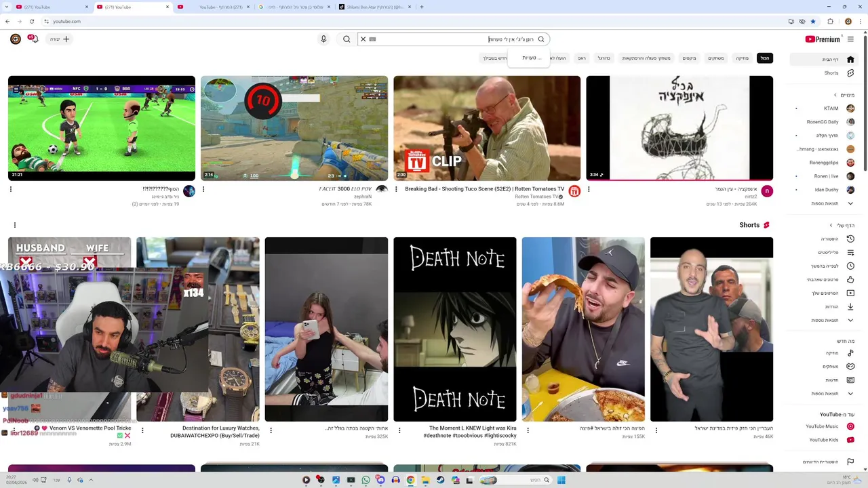Open the more options menu for the Death Note short
The width and height of the screenshot is (868, 488).
pyautogui.click(x=399, y=430)
